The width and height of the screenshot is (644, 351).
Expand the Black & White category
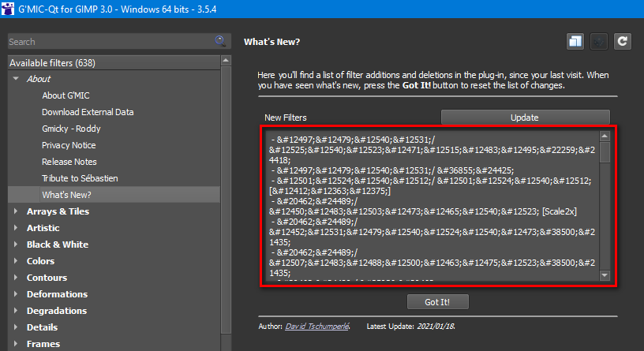(x=16, y=245)
